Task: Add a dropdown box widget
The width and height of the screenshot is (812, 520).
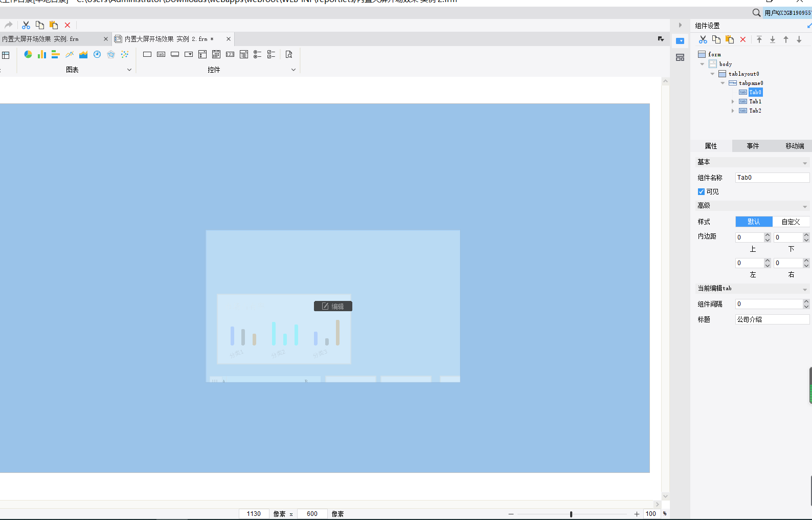Action: pos(189,54)
